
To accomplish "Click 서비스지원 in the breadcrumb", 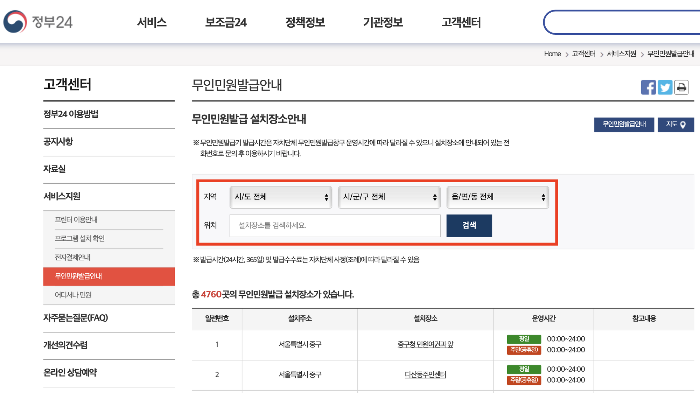I will coord(621,54).
